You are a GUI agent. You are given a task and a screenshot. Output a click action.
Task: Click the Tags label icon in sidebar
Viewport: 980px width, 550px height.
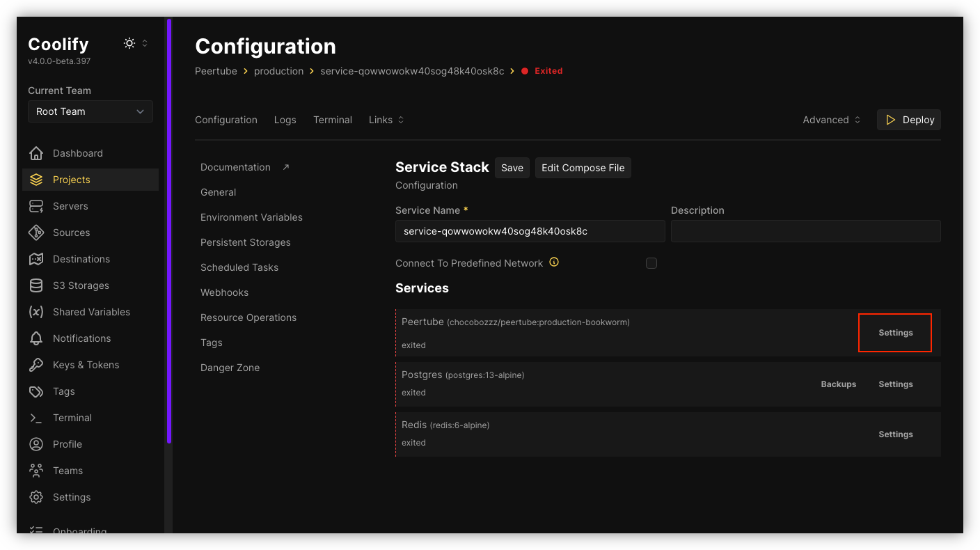36,391
